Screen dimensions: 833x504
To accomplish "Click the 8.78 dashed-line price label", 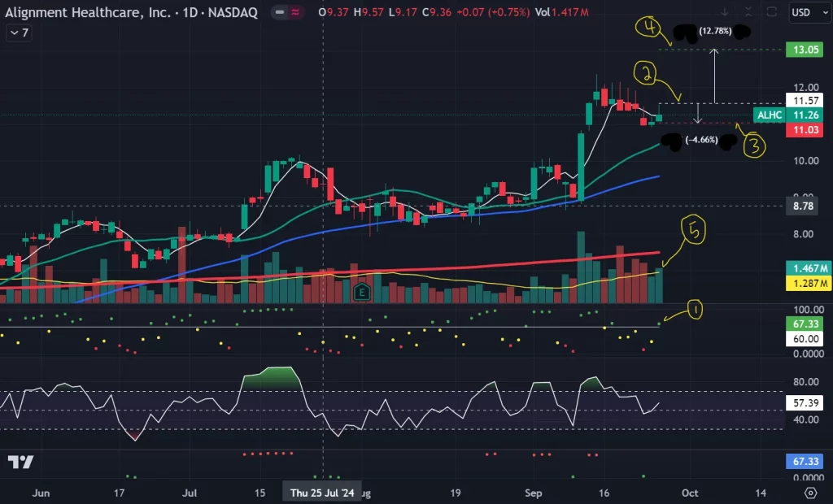I will [803, 206].
